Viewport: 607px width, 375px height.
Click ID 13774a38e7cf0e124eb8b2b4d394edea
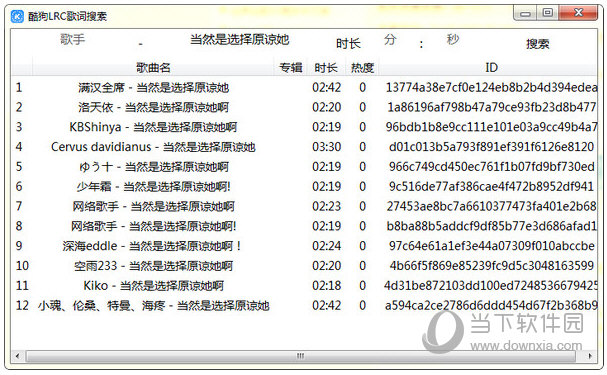click(x=491, y=87)
